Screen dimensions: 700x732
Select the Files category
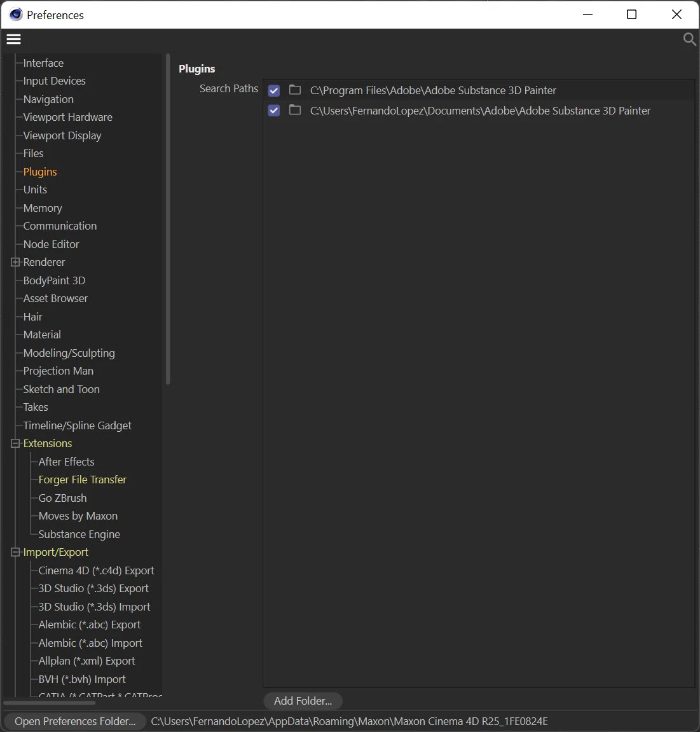[x=33, y=154]
